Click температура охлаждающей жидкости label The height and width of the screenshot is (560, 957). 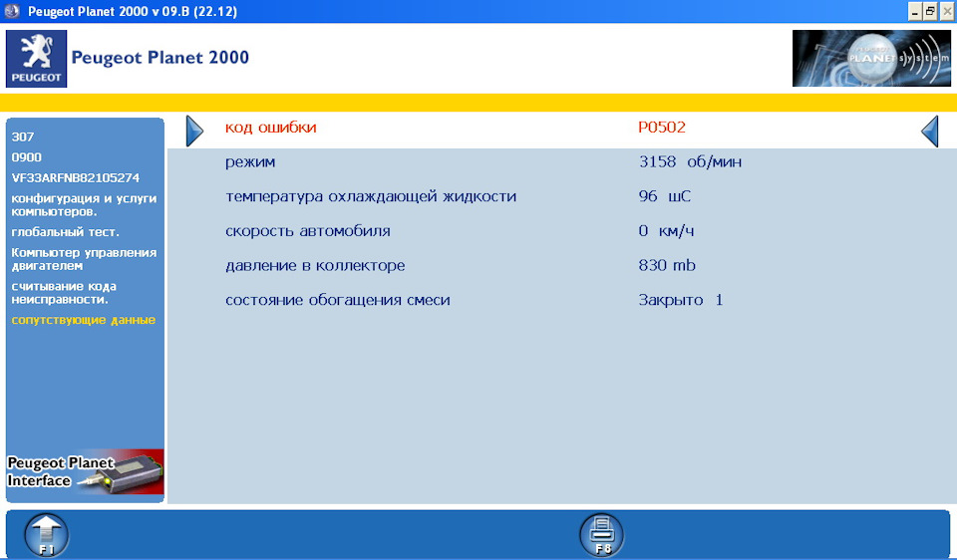click(371, 196)
